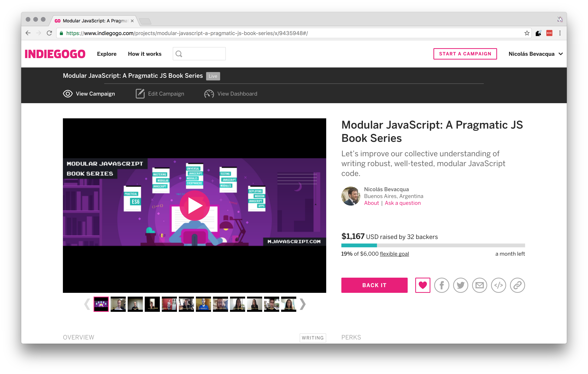Open Chrome three-dot menu
Image resolution: width=588 pixels, height=374 pixels.
[560, 33]
